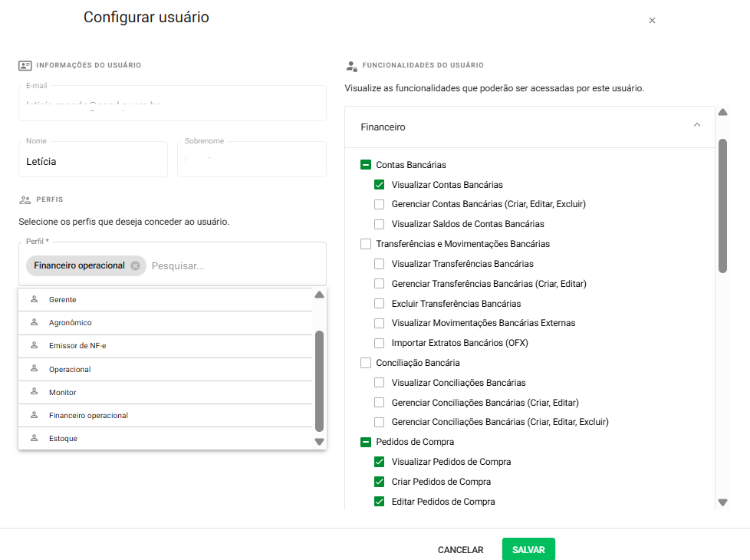Enable Visualizar Saldos de Contas Bancárias
Viewport: 750px width, 560px height.
pos(380,225)
